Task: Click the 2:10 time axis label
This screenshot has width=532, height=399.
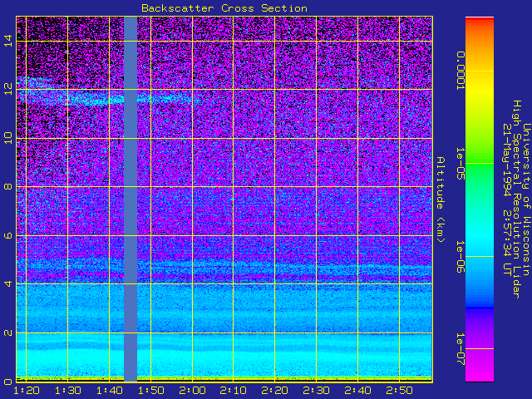Action: click(234, 391)
